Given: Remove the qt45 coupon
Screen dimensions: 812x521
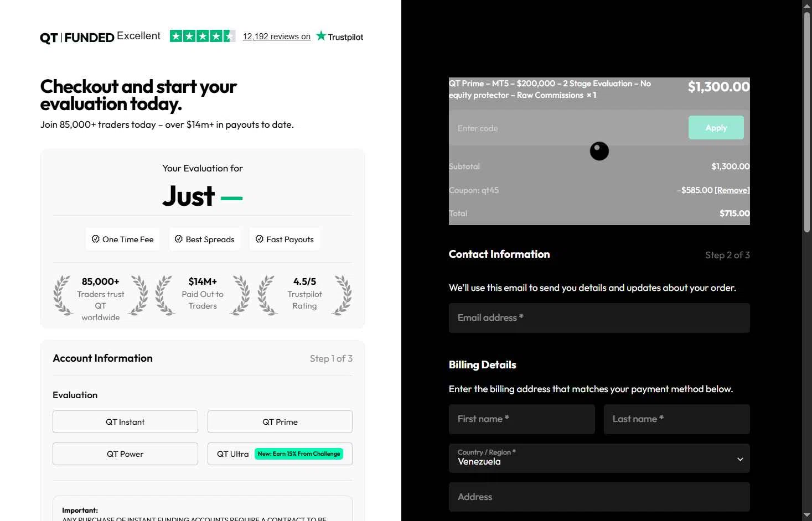Looking at the screenshot, I should (732, 190).
